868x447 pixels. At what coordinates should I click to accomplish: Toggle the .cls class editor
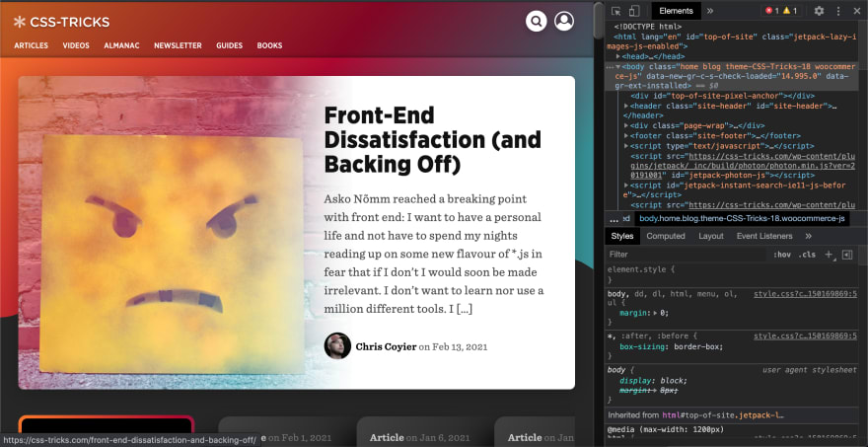807,255
